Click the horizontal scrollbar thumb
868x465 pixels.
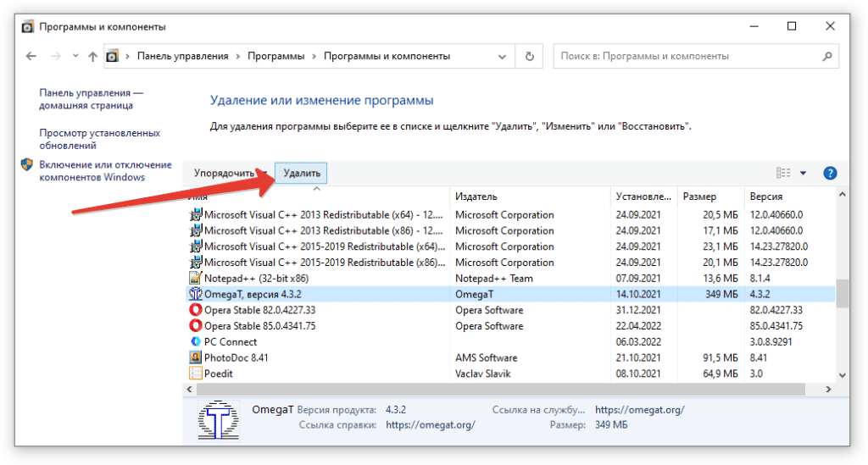point(500,390)
